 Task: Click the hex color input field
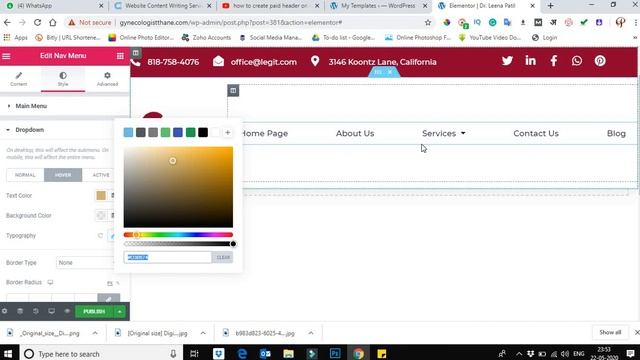click(x=167, y=257)
